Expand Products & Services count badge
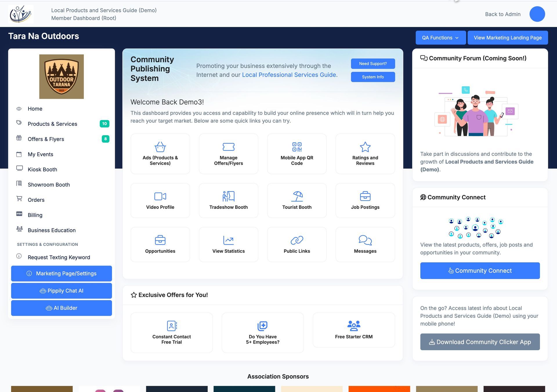This screenshot has width=557, height=392. (x=104, y=124)
